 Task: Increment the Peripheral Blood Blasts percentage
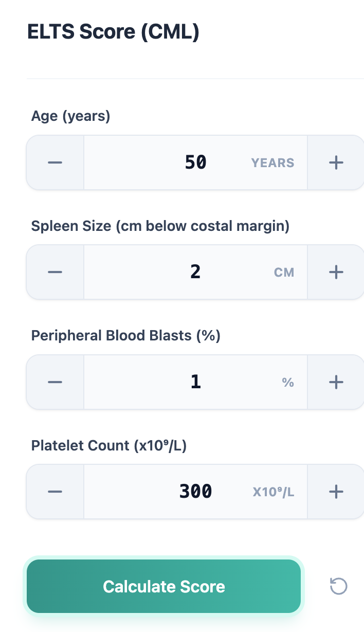tap(336, 382)
